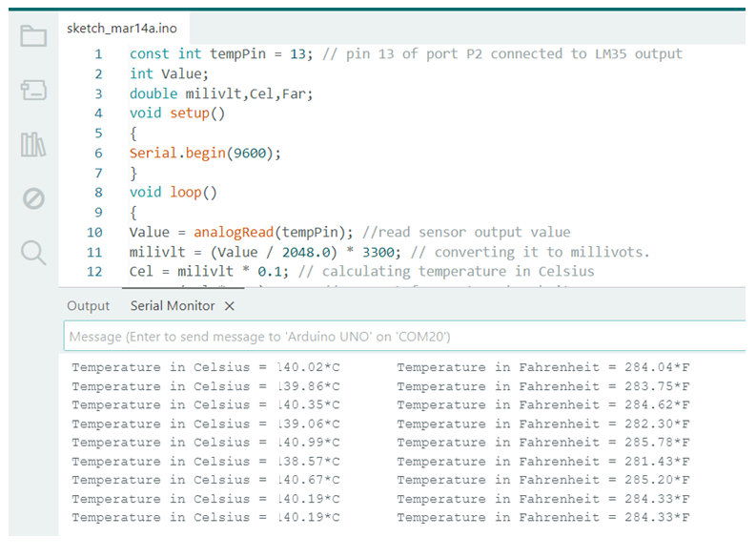Open the Sketchbook folder icon in sidebar
Image resolution: width=756 pixels, height=558 pixels.
tap(33, 37)
